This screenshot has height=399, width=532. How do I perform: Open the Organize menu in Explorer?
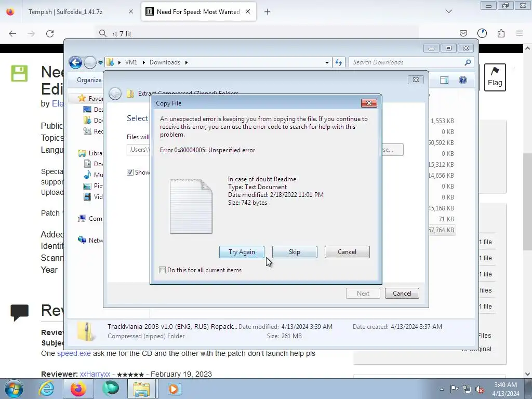pos(89,80)
